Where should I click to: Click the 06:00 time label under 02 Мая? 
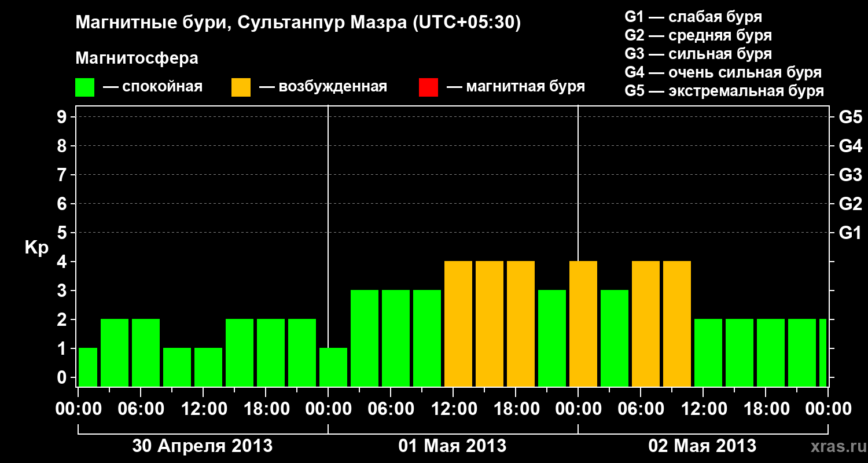[x=641, y=409]
